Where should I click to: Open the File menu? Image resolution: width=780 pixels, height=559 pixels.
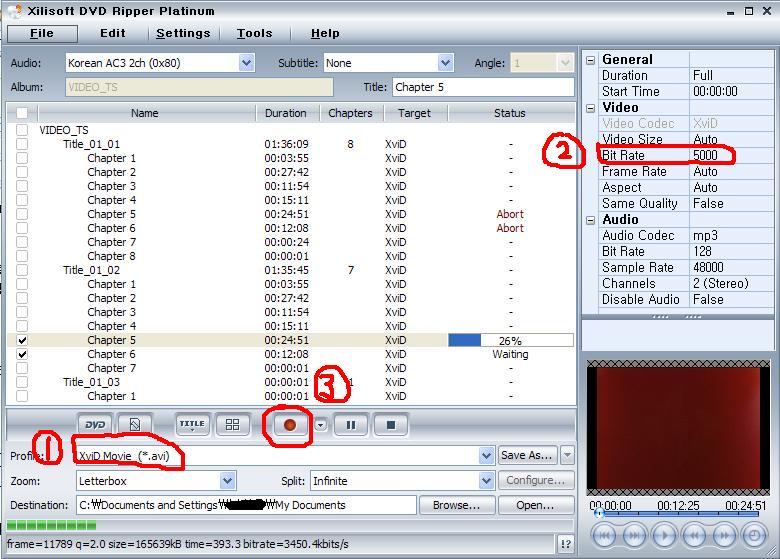[42, 33]
